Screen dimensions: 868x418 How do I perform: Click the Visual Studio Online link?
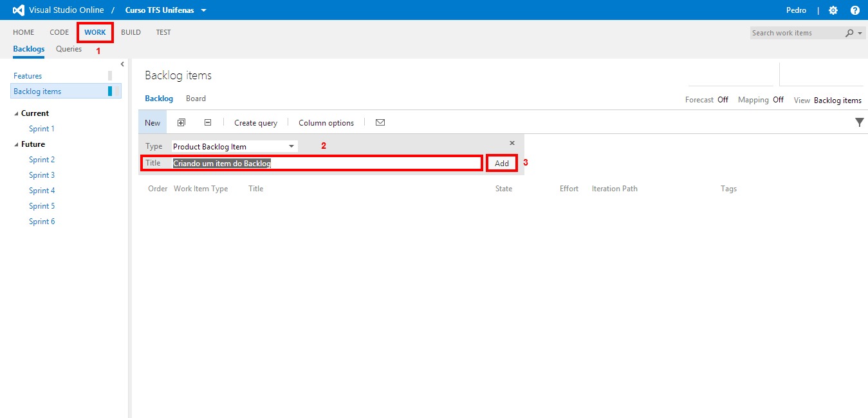[x=66, y=10]
